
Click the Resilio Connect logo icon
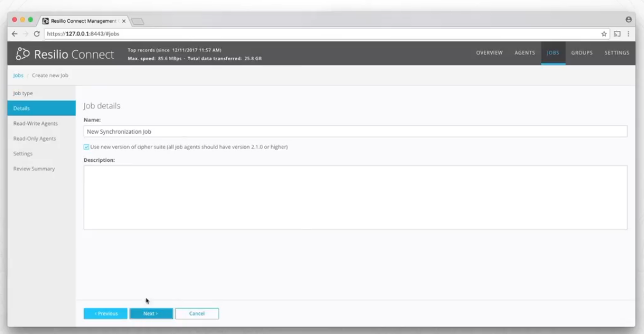(23, 54)
